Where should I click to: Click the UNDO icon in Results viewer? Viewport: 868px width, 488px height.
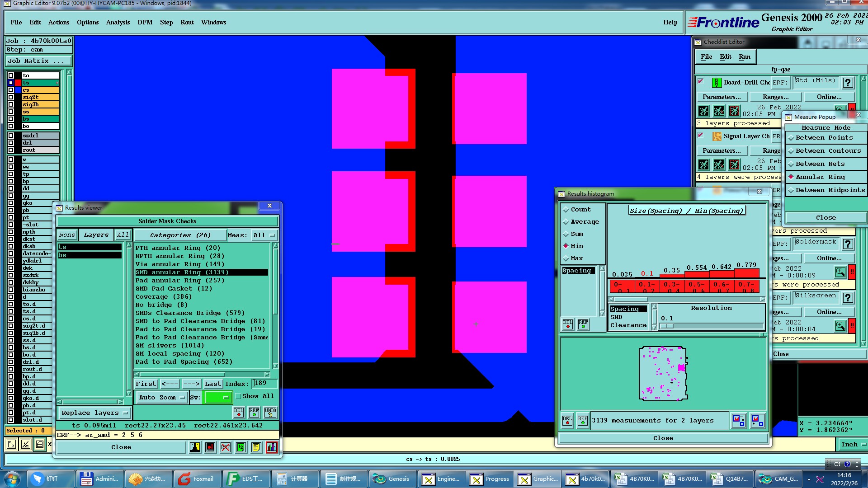point(270,412)
